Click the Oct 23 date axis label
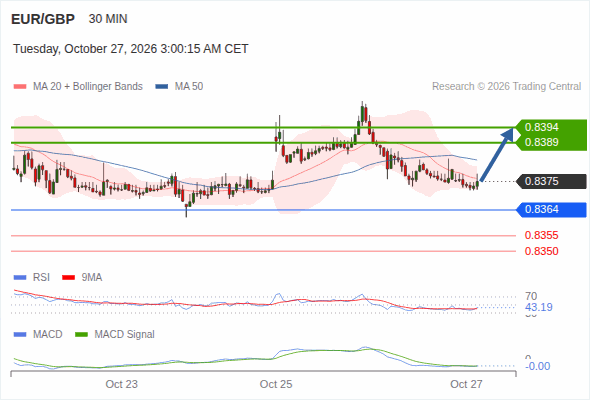 pos(122,384)
